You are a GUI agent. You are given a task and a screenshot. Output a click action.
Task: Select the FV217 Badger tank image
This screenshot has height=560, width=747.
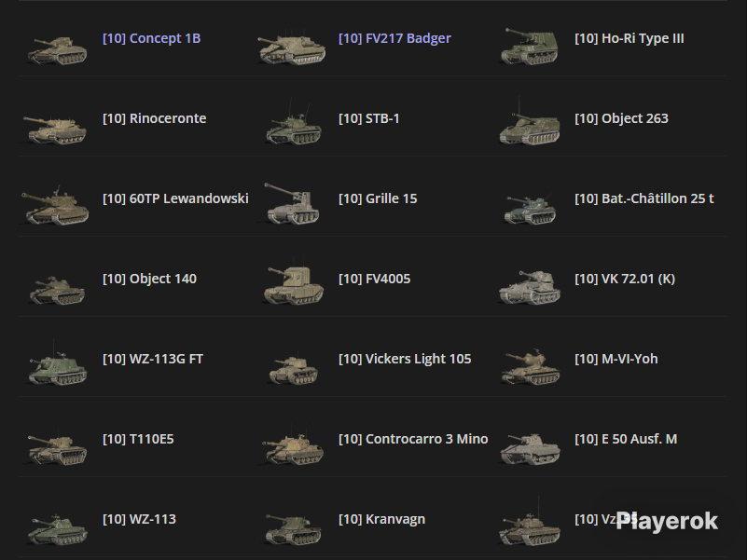(292, 48)
